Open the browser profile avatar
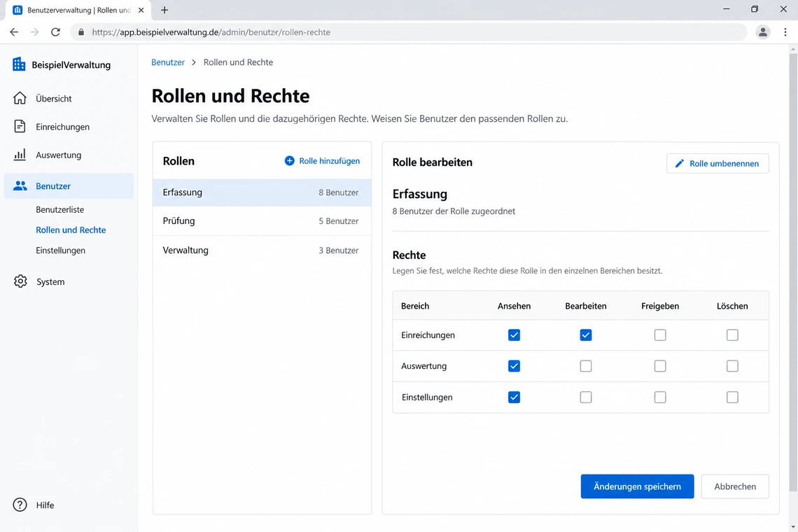This screenshot has width=798, height=532. click(x=762, y=32)
